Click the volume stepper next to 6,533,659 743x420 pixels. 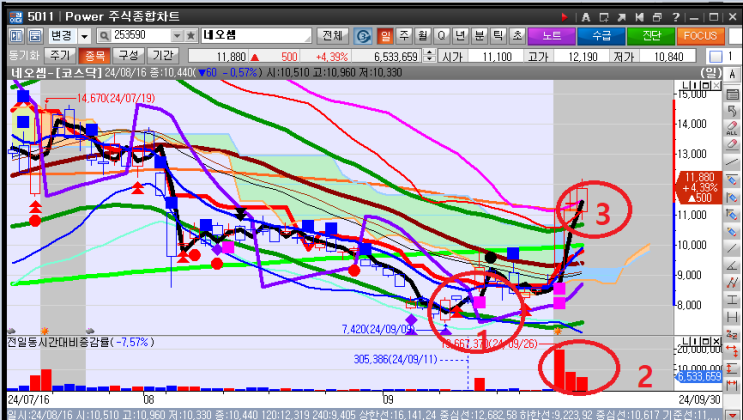429,56
